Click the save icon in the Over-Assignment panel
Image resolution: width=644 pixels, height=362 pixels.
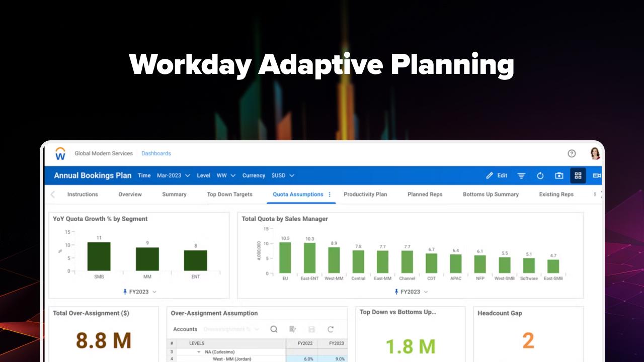pyautogui.click(x=312, y=329)
